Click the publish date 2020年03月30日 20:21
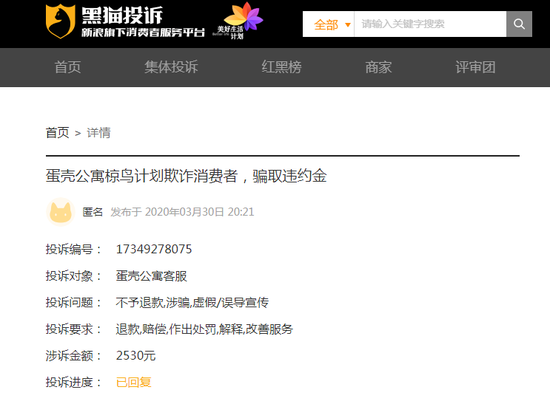This screenshot has height=404, width=550. click(200, 212)
